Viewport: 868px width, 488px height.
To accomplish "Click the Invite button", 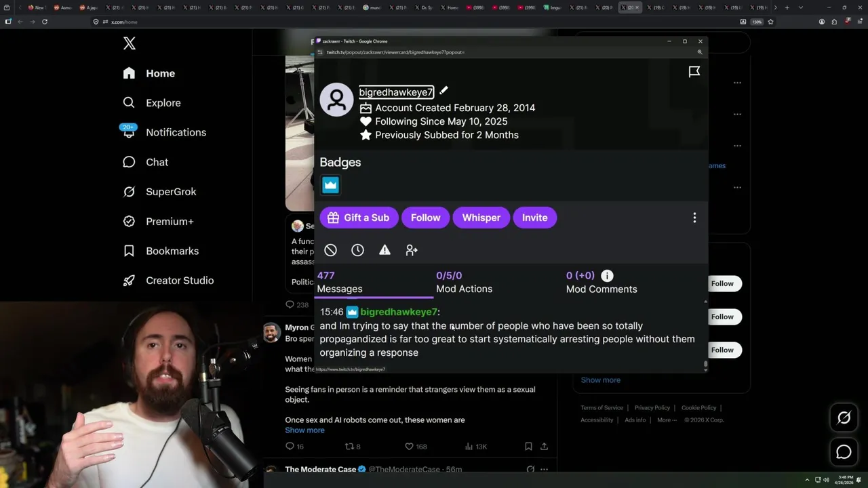I will click(x=534, y=218).
